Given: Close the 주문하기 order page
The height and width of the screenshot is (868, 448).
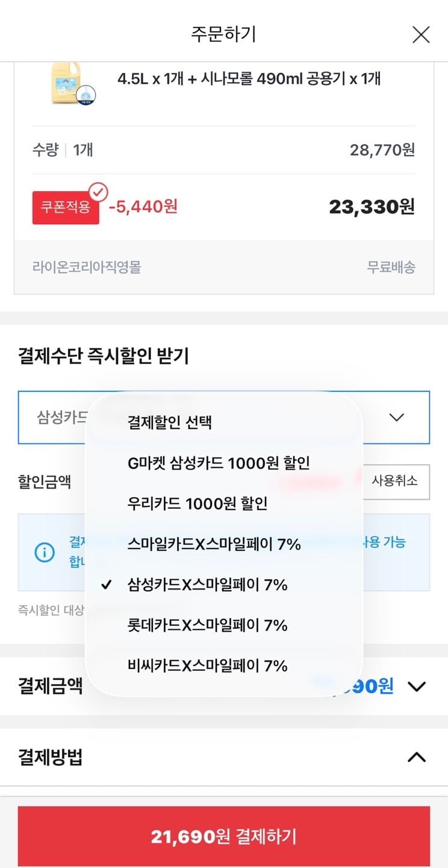Looking at the screenshot, I should (421, 34).
